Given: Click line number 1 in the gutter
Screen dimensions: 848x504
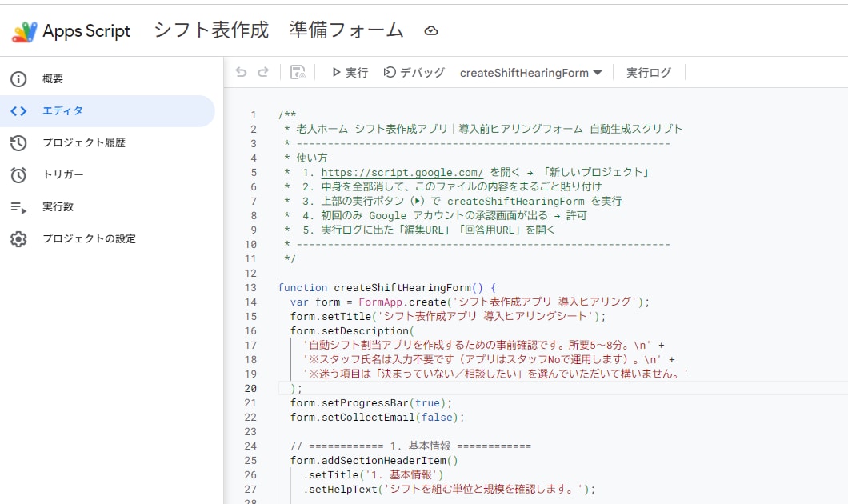Looking at the screenshot, I should click(253, 114).
